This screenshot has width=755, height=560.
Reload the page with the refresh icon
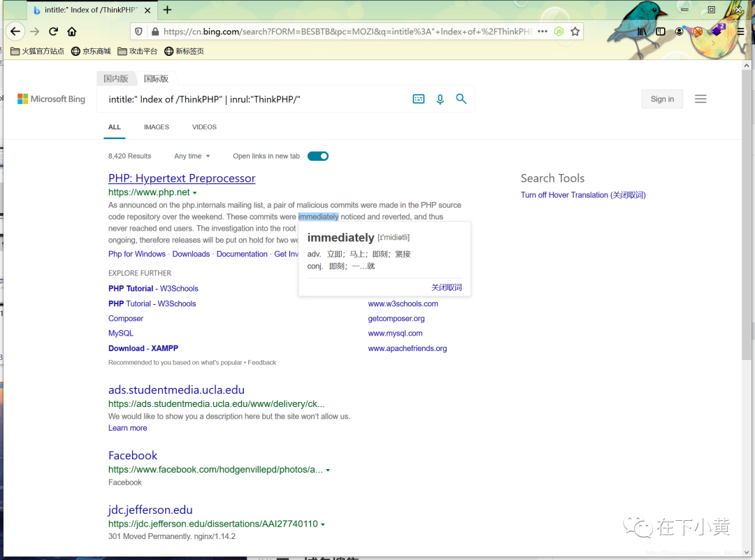click(x=53, y=31)
